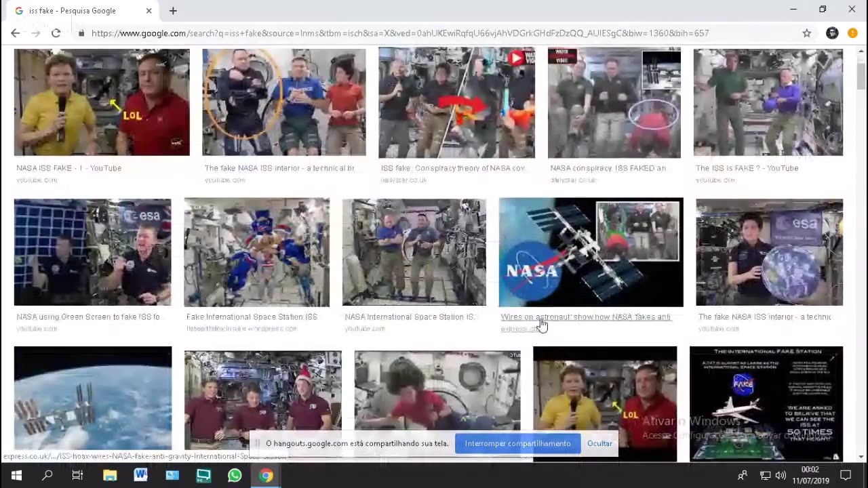The width and height of the screenshot is (868, 488).
Task: Stop sharing via 'Interromper compartilhamento' button
Action: (x=517, y=443)
